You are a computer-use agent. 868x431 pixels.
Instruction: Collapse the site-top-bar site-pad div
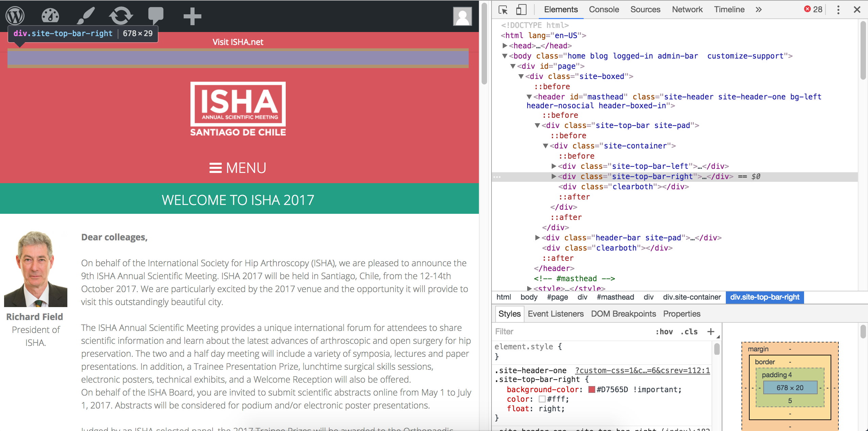[537, 125]
